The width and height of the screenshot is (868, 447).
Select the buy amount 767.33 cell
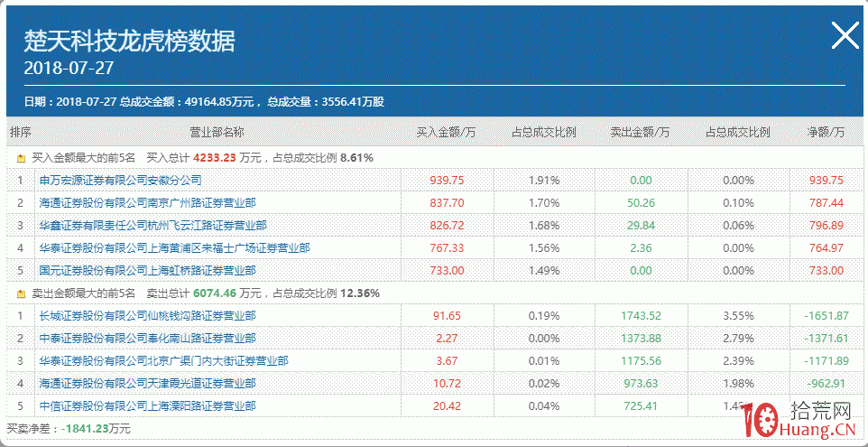pyautogui.click(x=448, y=248)
